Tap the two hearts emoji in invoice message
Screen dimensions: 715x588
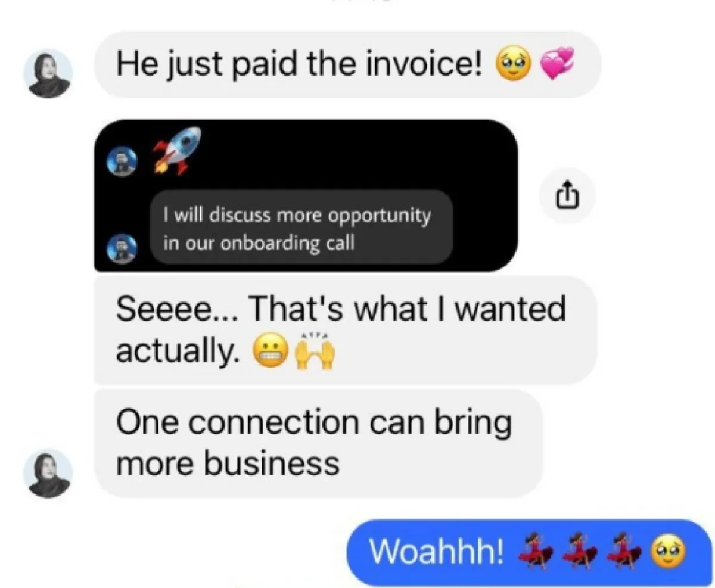(559, 64)
